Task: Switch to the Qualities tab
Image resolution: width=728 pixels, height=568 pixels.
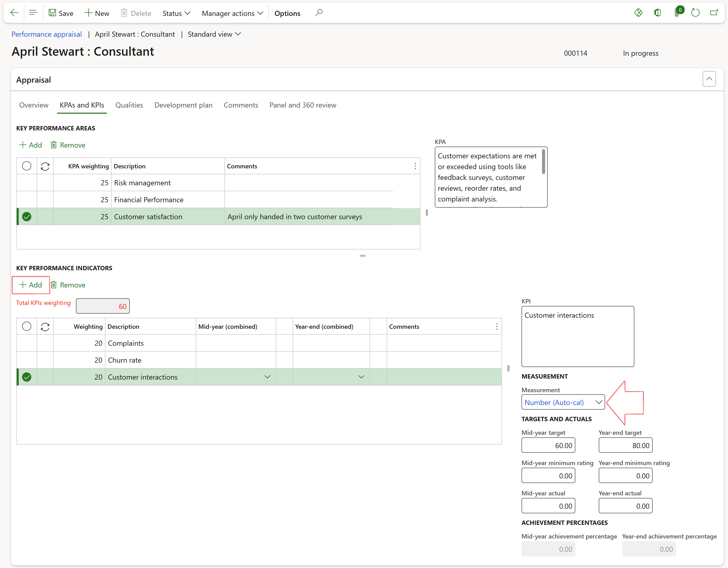Action: 129,105
